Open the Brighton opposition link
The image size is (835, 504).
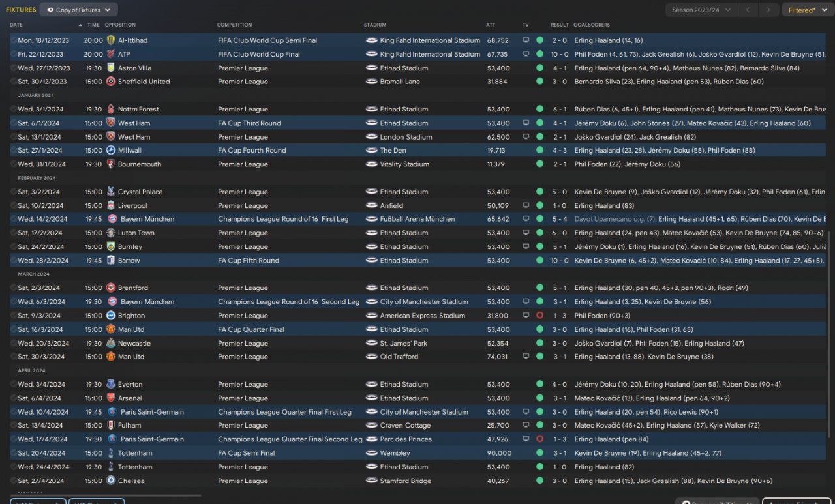click(131, 316)
